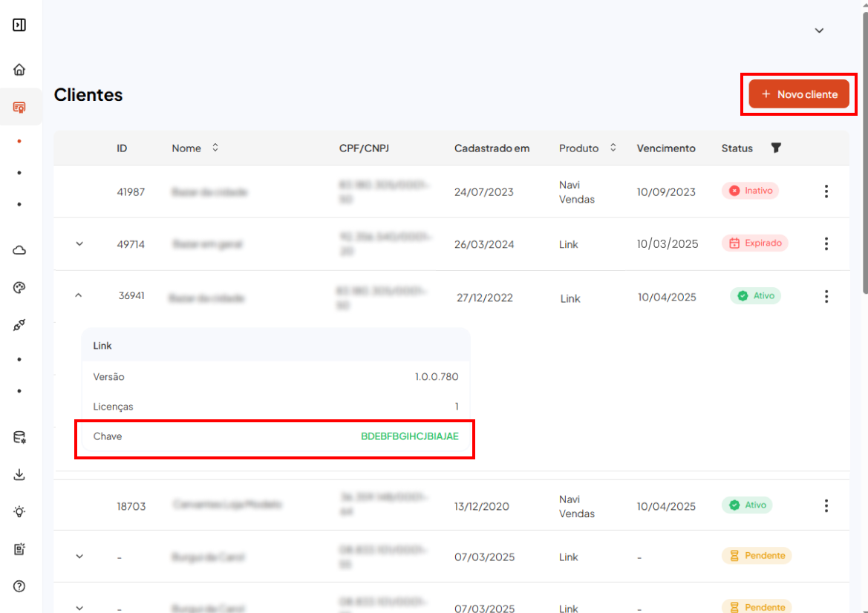
Task: Click registration date 27/12/2022
Action: 485,298
